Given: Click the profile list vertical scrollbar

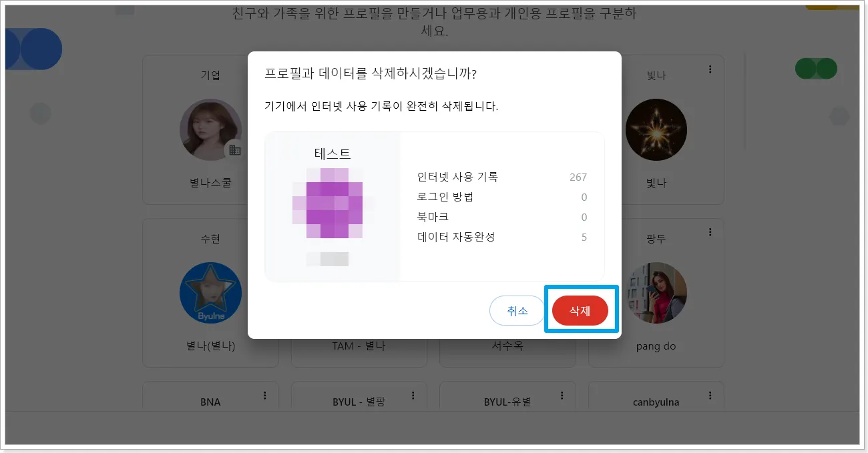Looking at the screenshot, I should point(746,100).
